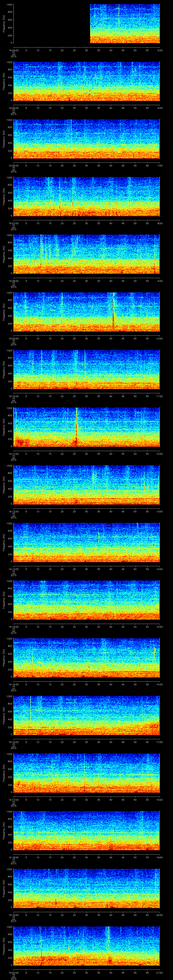The width and height of the screenshot is (173, 980).
Task: Open the spectrogram panel starting at 19:06:00
Action: (x=87, y=139)
